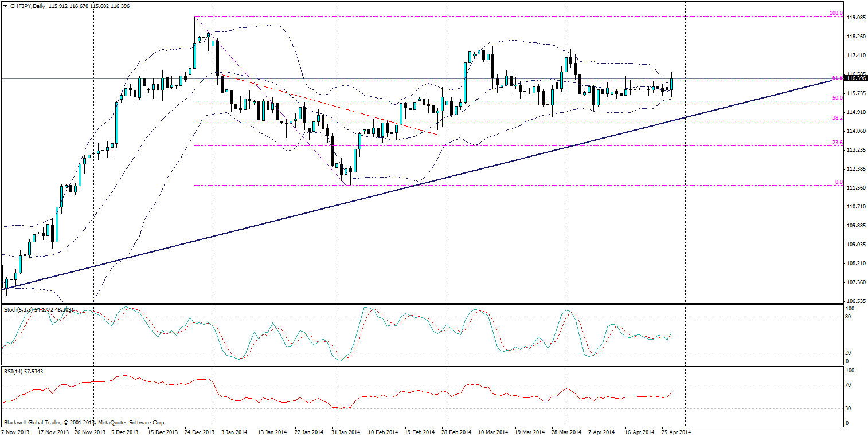868x437 pixels.
Task: Select the red descending trendline
Action: pyautogui.click(x=330, y=105)
